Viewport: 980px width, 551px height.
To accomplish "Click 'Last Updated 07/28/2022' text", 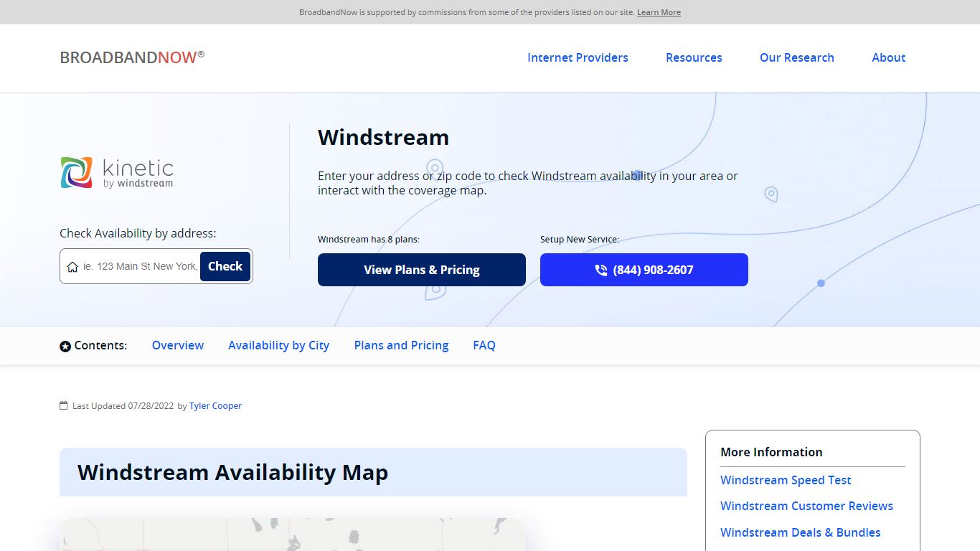I will click(123, 405).
